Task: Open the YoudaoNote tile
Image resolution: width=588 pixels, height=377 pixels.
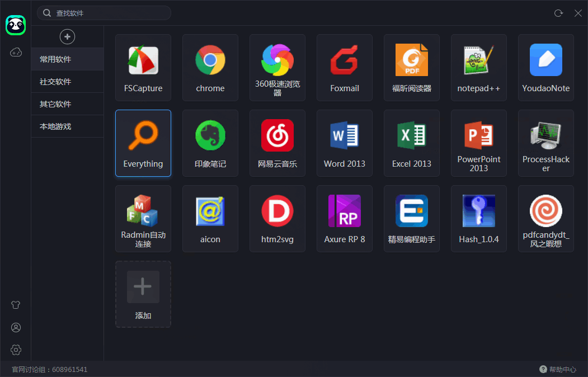Action: coord(545,68)
